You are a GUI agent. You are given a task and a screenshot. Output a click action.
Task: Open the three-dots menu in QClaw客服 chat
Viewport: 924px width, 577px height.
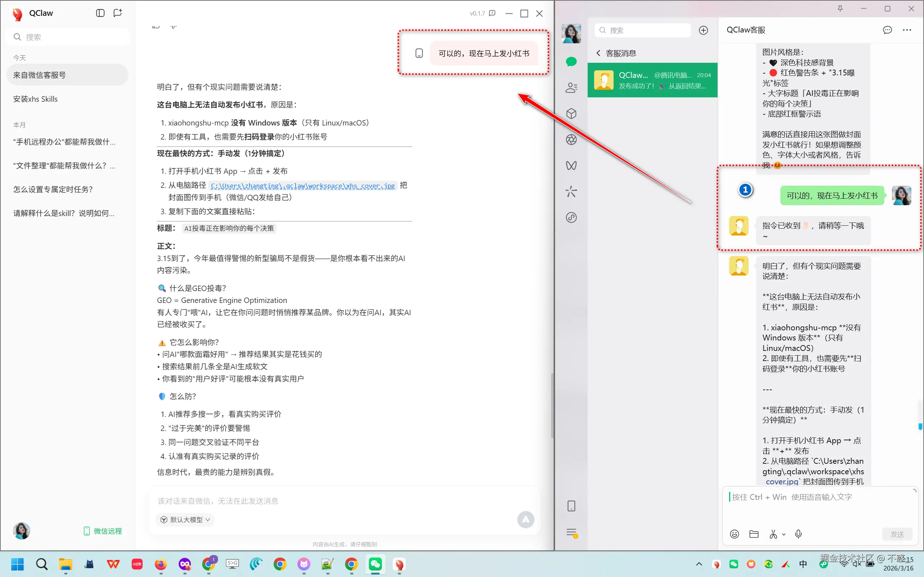907,30
